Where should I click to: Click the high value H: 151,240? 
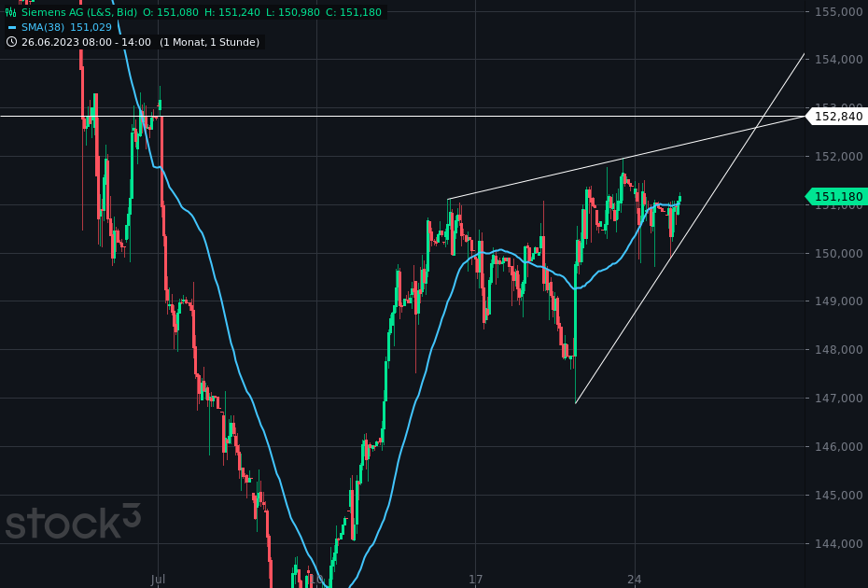coord(232,12)
